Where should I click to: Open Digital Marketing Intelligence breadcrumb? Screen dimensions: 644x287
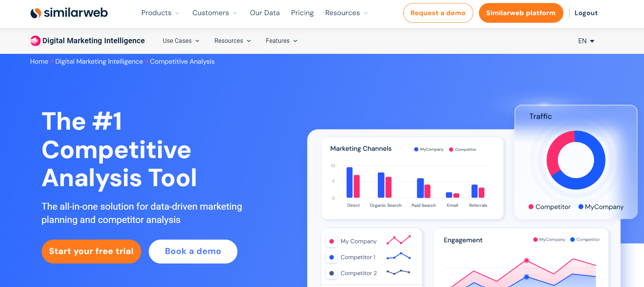pos(99,61)
